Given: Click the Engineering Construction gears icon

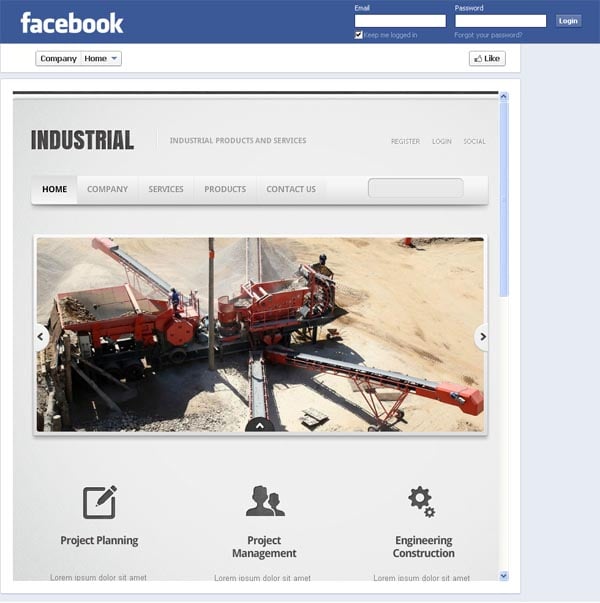Looking at the screenshot, I should (x=422, y=501).
